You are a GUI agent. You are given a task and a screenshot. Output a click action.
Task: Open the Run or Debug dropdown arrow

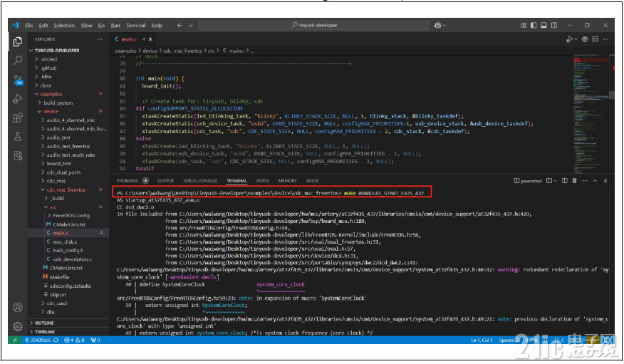(576, 39)
